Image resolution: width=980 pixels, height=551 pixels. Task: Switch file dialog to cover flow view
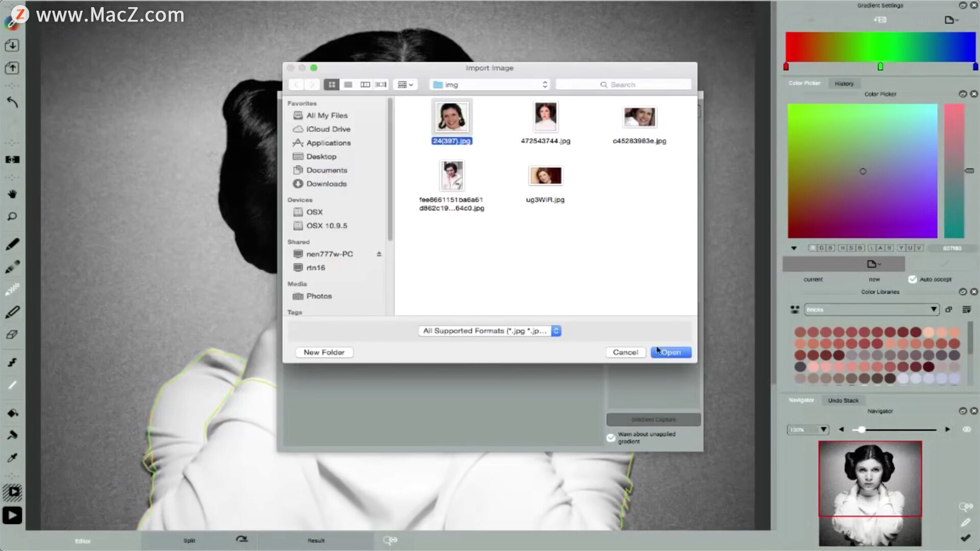(381, 85)
